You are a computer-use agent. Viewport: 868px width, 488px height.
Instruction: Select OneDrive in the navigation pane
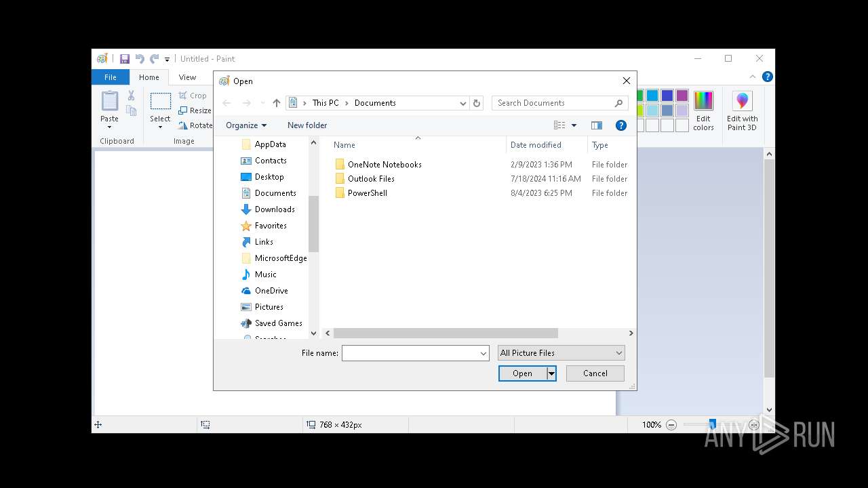tap(264, 291)
